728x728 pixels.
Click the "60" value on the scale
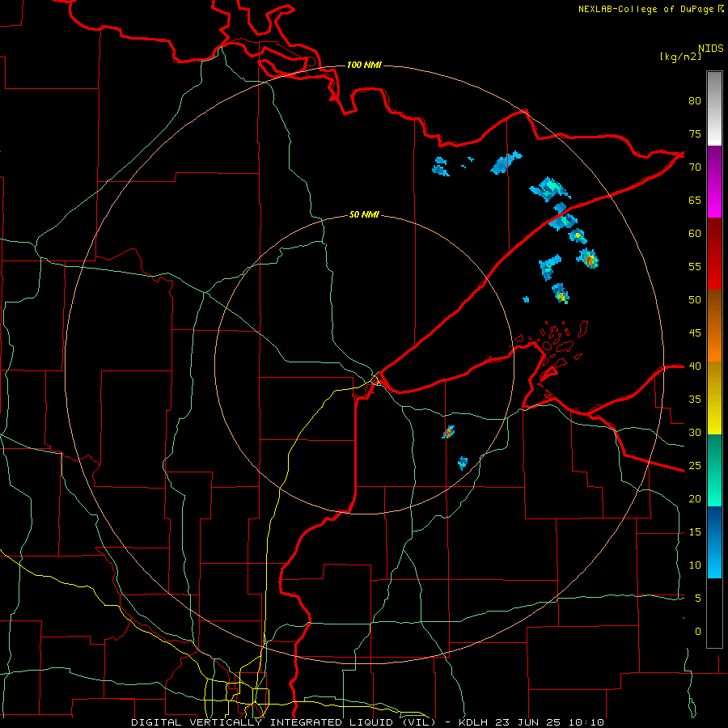point(695,234)
